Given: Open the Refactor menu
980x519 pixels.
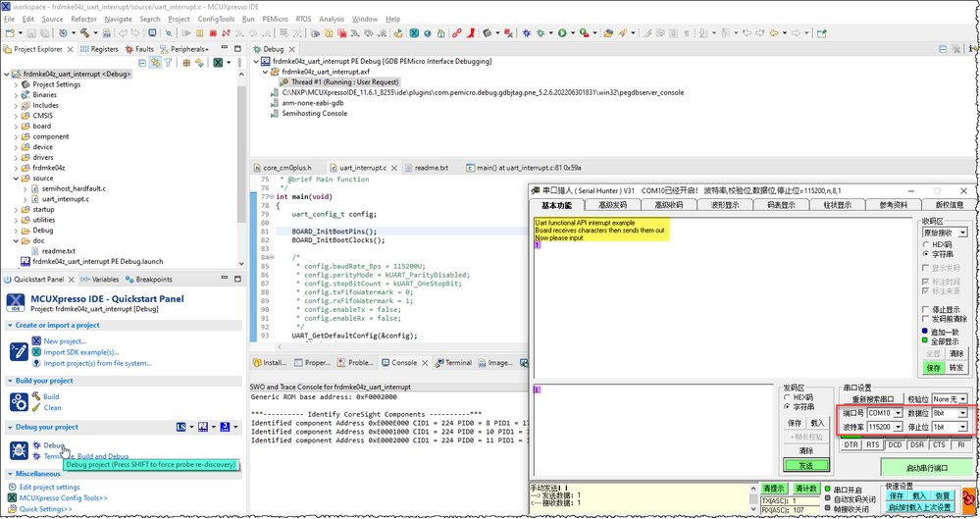Looking at the screenshot, I should 83,19.
